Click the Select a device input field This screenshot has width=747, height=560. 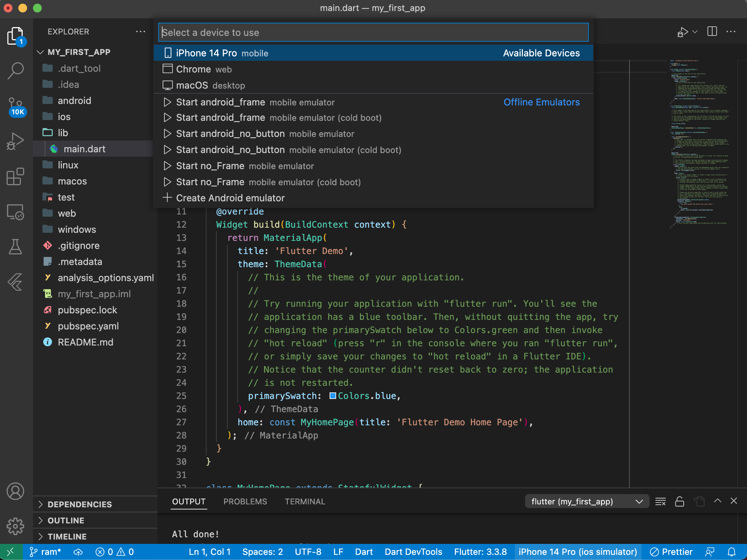373,33
